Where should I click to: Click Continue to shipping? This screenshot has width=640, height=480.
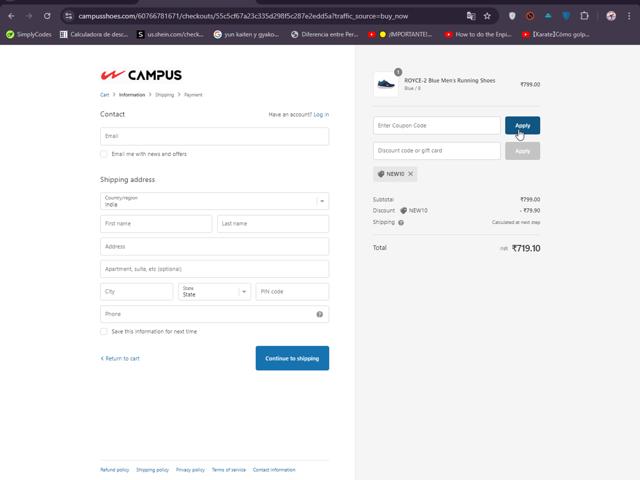tap(292, 358)
